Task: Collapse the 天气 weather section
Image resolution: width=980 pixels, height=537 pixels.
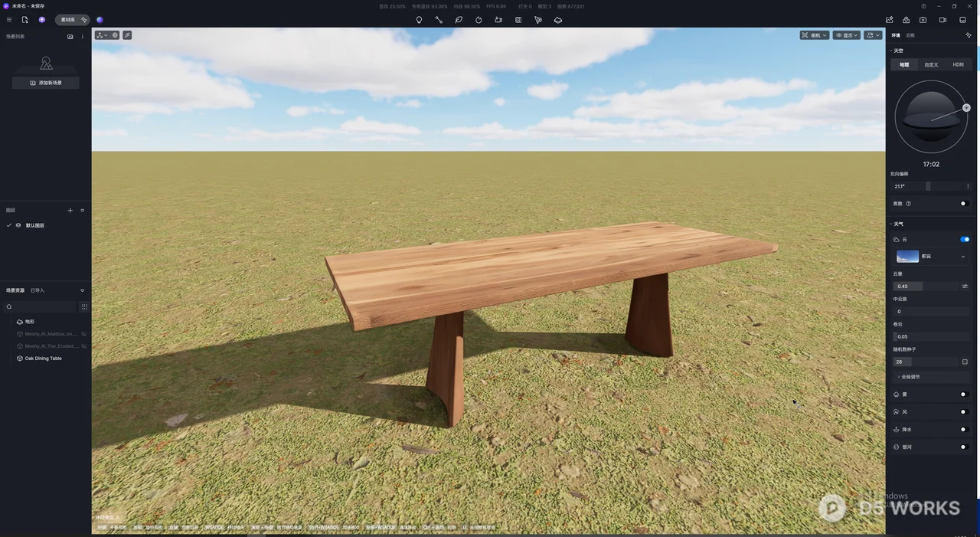Action: coord(891,224)
